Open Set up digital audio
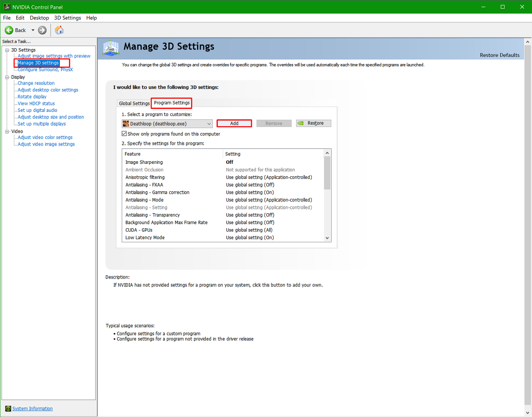The image size is (532, 417). [37, 110]
